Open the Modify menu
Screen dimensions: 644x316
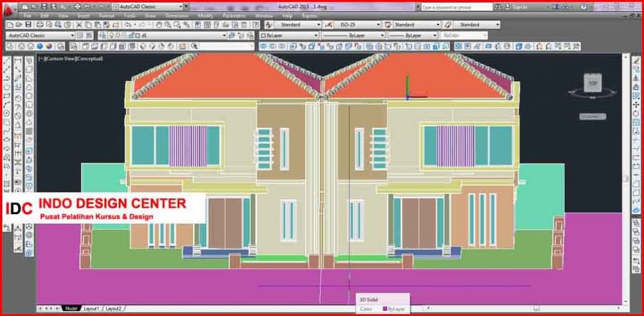[x=206, y=16]
